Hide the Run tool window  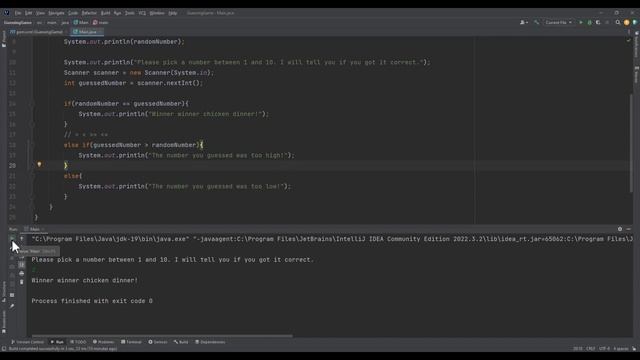629,229
